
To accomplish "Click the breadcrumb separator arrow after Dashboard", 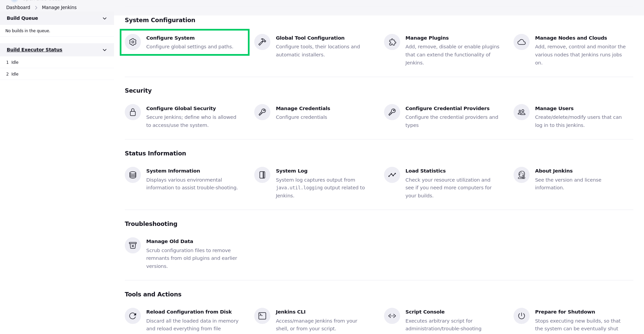I will point(36,7).
